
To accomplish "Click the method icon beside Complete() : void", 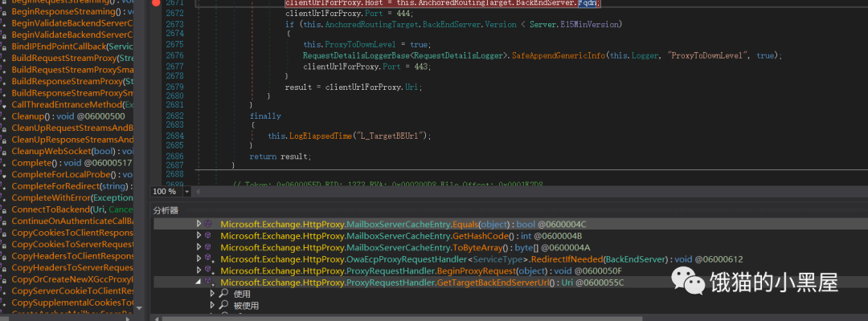I will click(3, 163).
